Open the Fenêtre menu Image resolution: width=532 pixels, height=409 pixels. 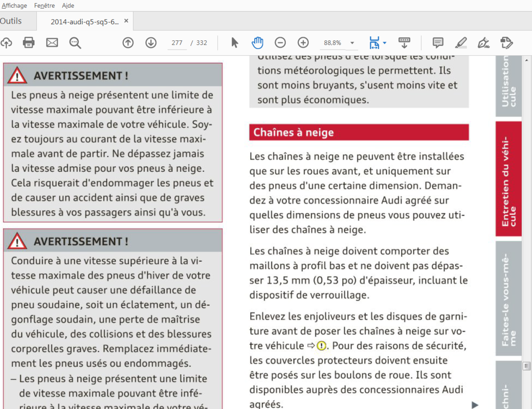click(x=45, y=6)
